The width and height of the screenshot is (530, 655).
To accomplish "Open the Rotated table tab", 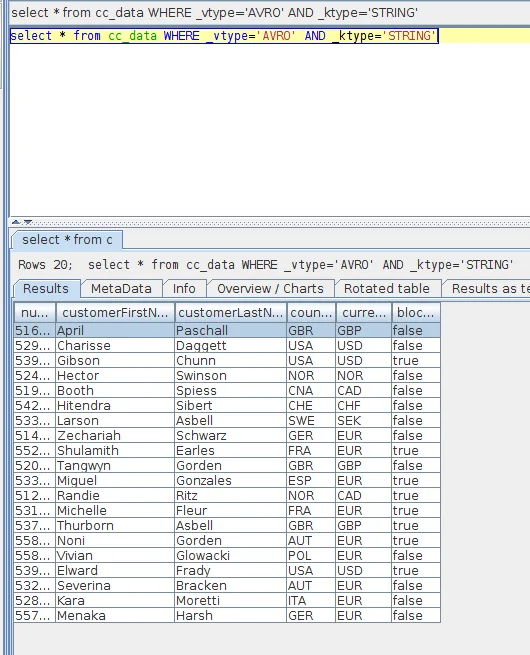I will [387, 289].
